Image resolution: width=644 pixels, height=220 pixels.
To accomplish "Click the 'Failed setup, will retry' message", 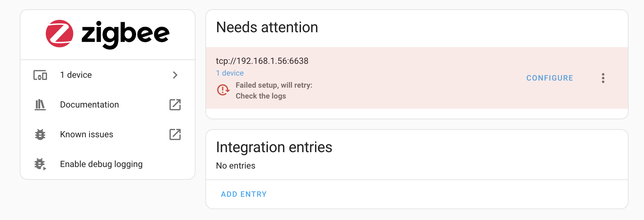I will 274,85.
